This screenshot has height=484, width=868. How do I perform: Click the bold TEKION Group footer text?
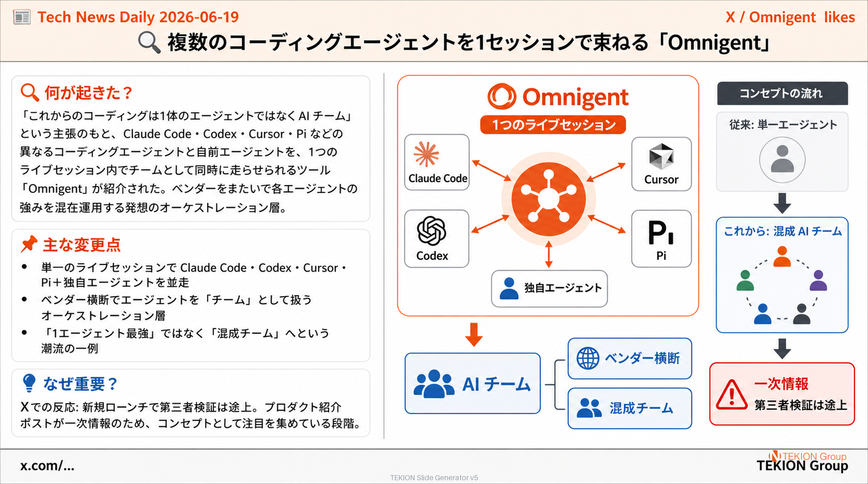[802, 466]
